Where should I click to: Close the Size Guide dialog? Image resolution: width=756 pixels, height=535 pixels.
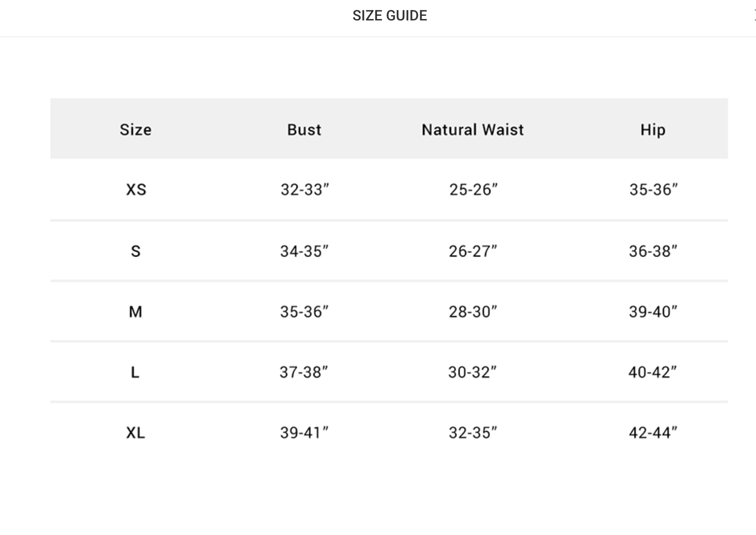tap(754, 15)
